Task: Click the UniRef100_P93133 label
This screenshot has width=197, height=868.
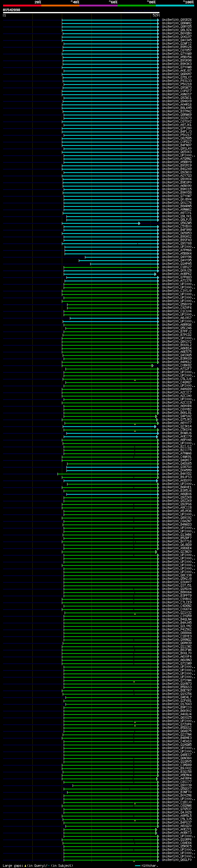Action: point(176,81)
